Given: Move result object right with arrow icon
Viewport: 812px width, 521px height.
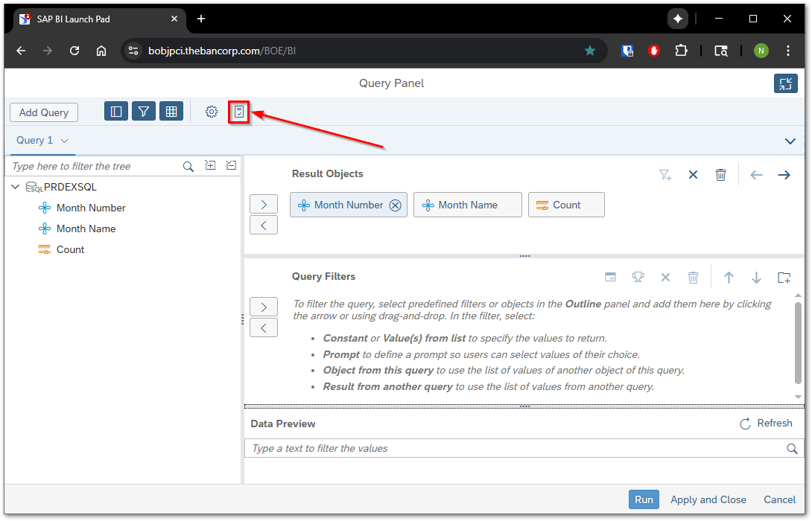Looking at the screenshot, I should click(x=784, y=175).
